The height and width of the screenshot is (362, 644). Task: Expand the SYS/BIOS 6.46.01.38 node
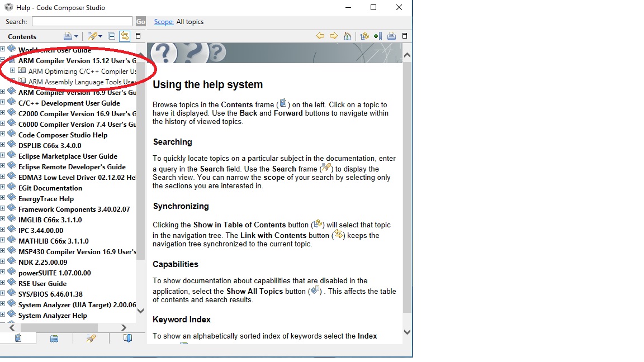(x=2, y=293)
